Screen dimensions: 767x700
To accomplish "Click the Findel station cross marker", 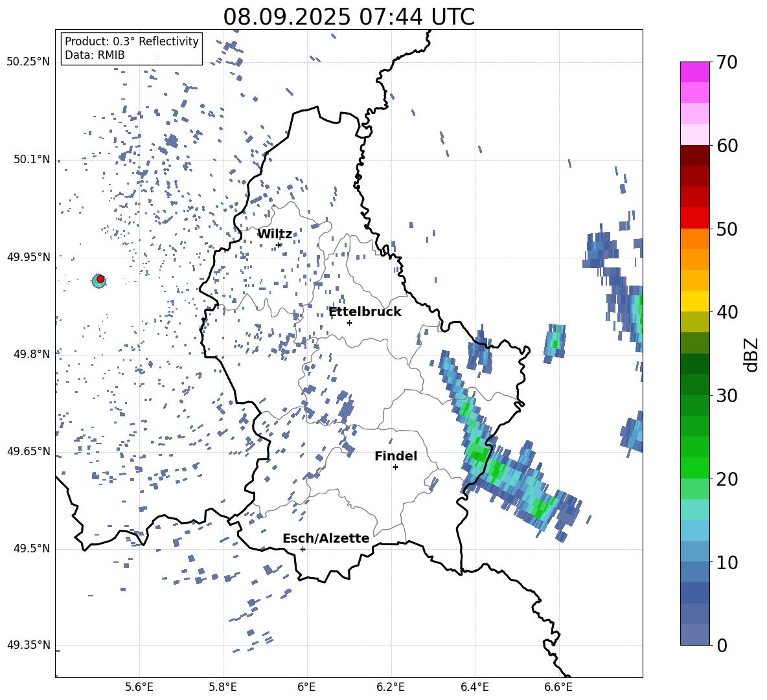I will [395, 467].
